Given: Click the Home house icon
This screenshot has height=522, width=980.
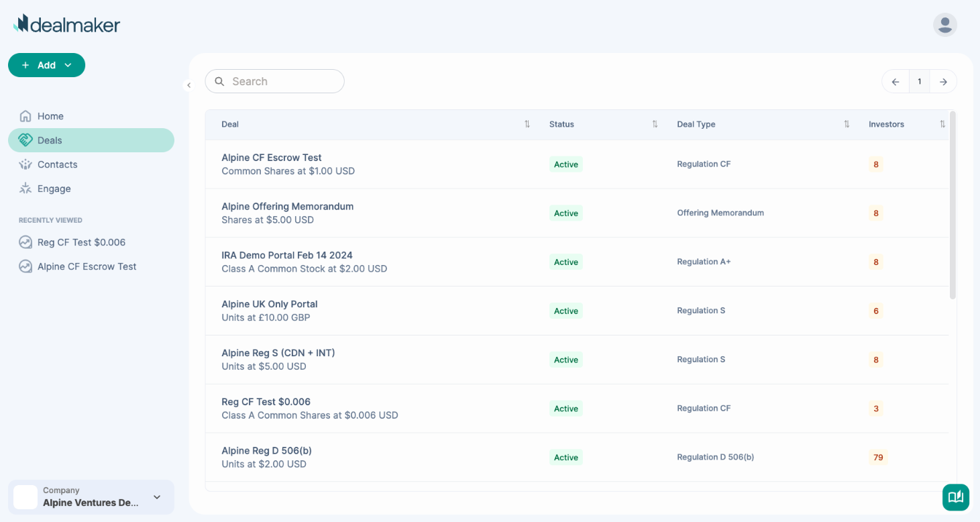Looking at the screenshot, I should click(x=25, y=116).
